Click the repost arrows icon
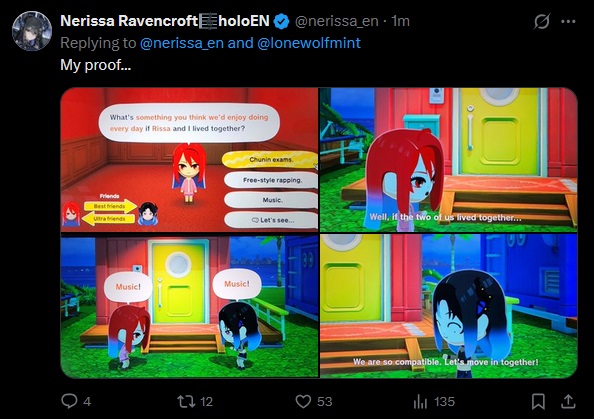Image resolution: width=594 pixels, height=419 pixels. (186, 401)
